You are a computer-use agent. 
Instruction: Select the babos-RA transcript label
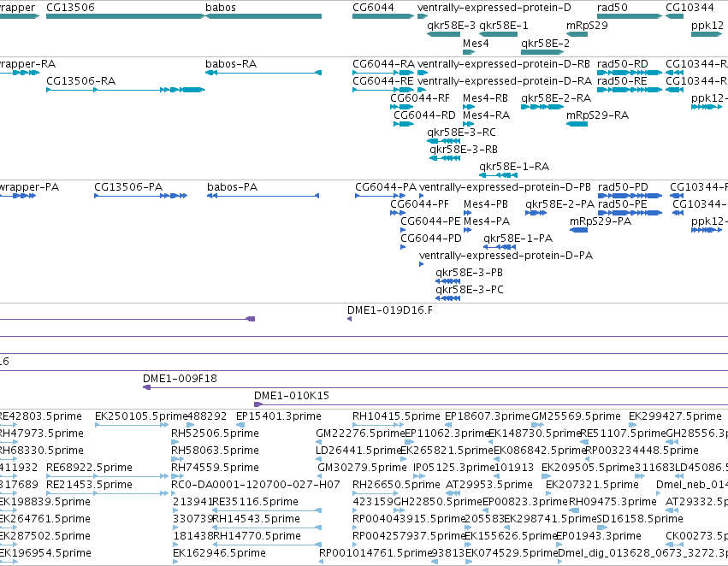point(231,64)
